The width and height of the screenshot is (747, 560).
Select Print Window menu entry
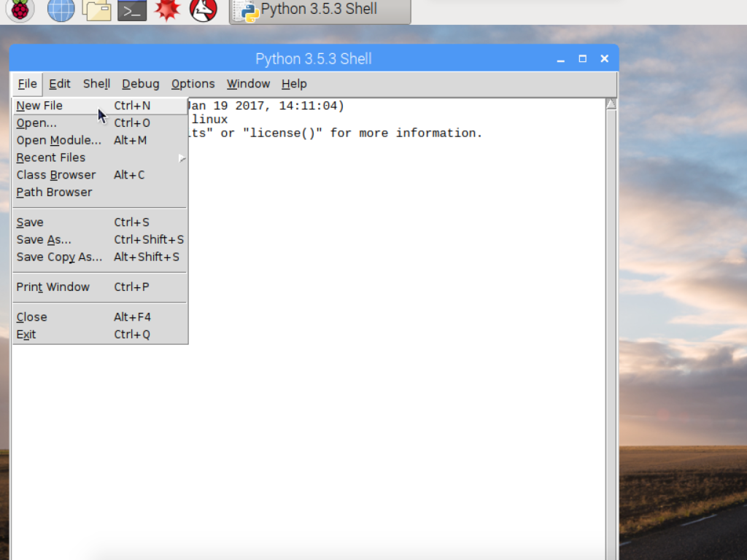[x=100, y=287]
